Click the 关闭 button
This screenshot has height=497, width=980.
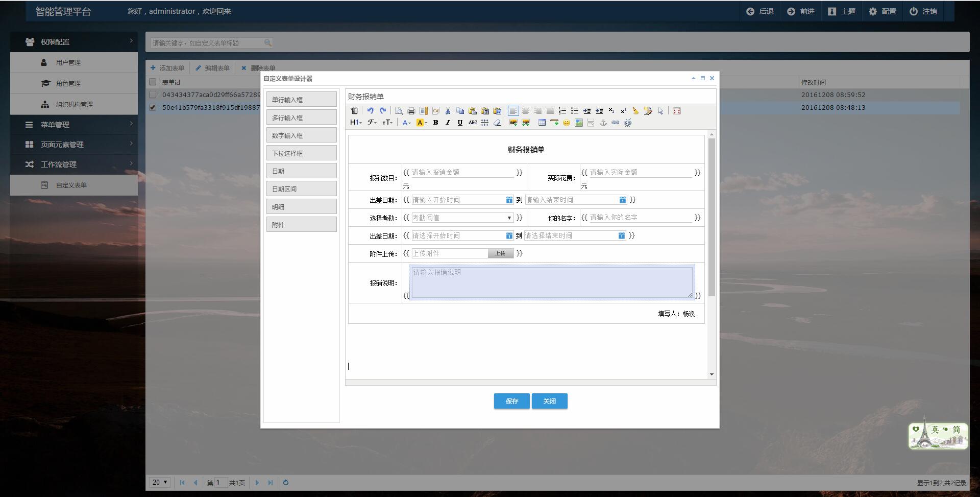(x=549, y=401)
